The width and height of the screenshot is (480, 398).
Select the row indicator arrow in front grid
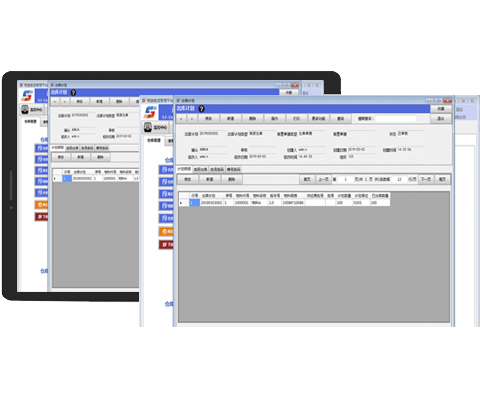[x=181, y=203]
